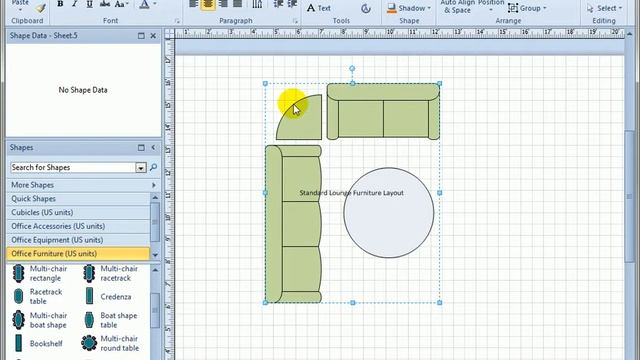The image size is (640, 360).
Task: Open the Quick Shapes stencil
Action: coord(78,199)
